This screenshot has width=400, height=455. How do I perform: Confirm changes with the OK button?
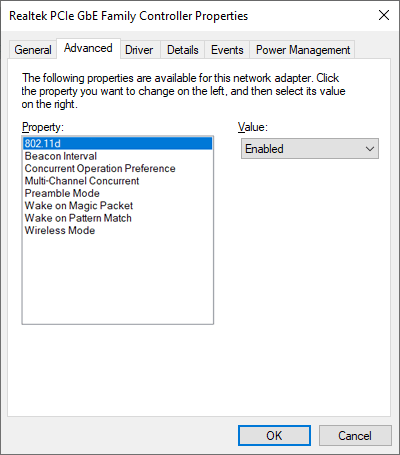pos(274,435)
